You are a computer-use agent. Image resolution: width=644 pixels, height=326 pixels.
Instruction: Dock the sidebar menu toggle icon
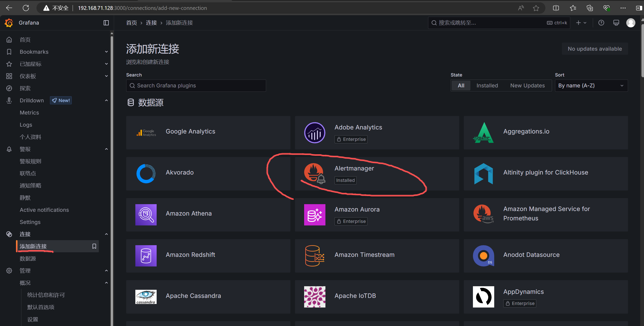[x=106, y=23]
